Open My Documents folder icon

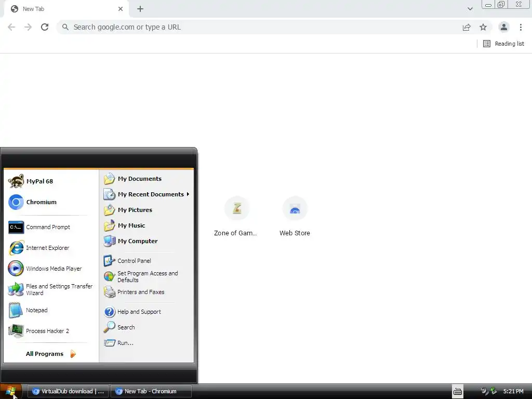[109, 179]
